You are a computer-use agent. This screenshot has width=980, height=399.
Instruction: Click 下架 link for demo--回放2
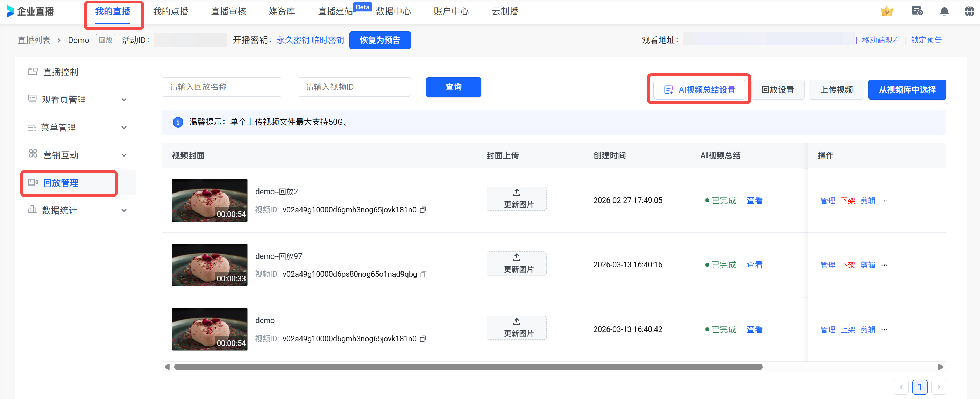click(x=847, y=201)
